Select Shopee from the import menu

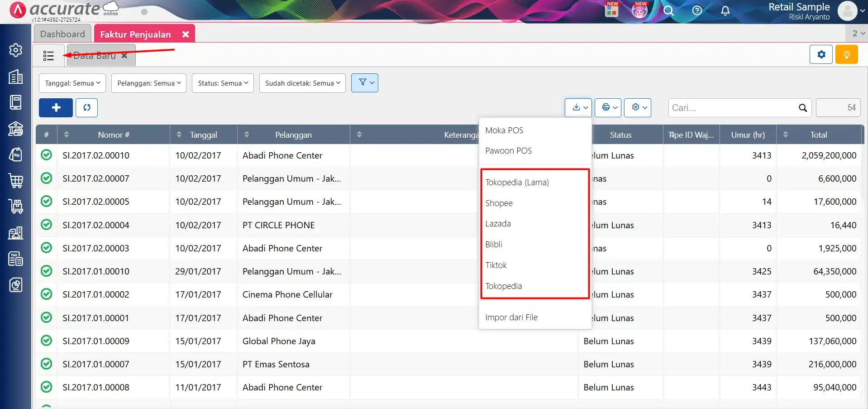click(499, 203)
